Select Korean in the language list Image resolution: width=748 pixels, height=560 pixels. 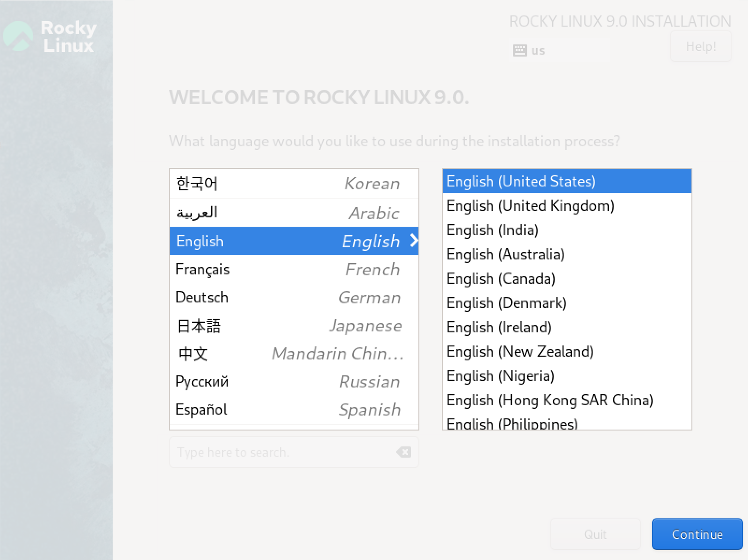294,184
